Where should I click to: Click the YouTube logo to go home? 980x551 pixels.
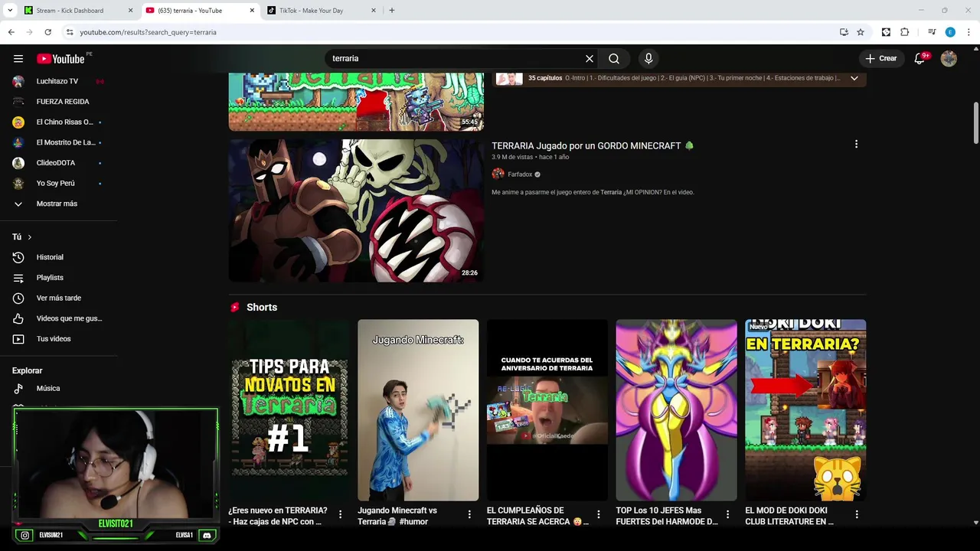pyautogui.click(x=60, y=59)
